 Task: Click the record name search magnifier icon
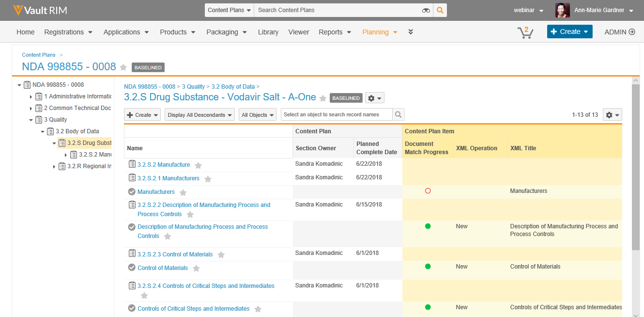pos(398,115)
